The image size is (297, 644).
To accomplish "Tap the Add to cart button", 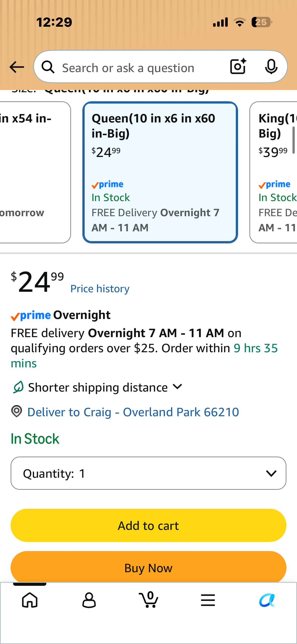I will click(148, 526).
